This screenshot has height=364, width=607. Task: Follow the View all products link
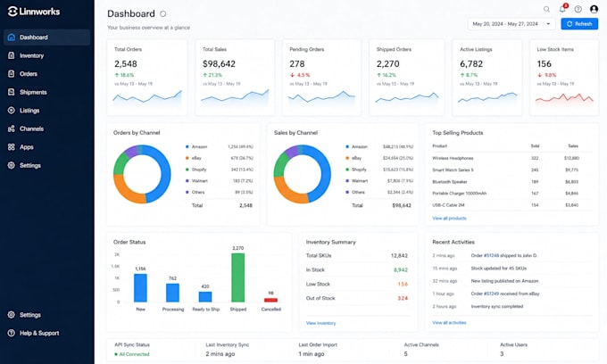[x=449, y=219]
